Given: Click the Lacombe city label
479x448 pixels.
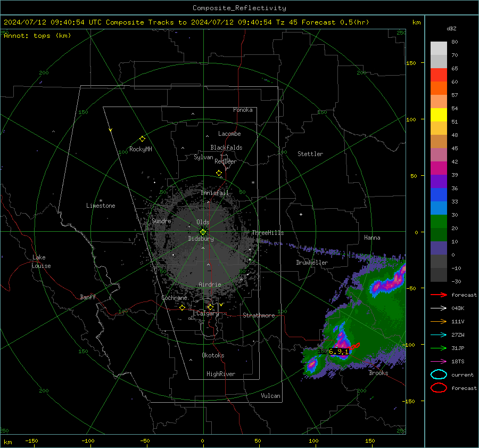Looking at the screenshot, I should [229, 134].
